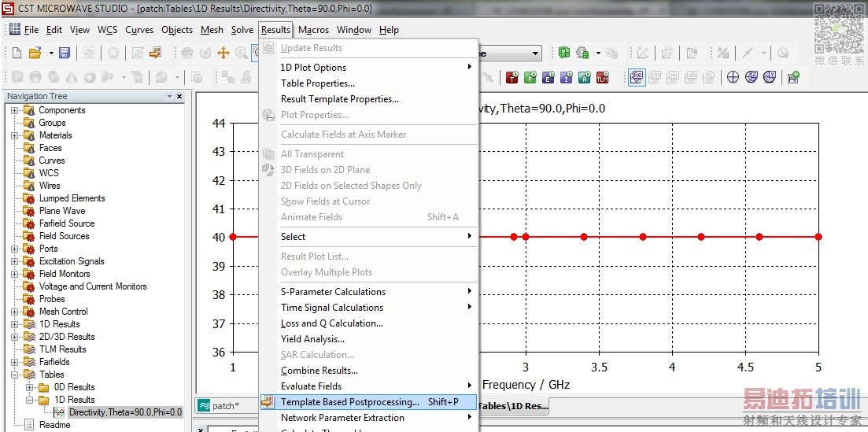Click the data point at 5 GHz
Screen dimensions: 868x432
[x=818, y=237]
